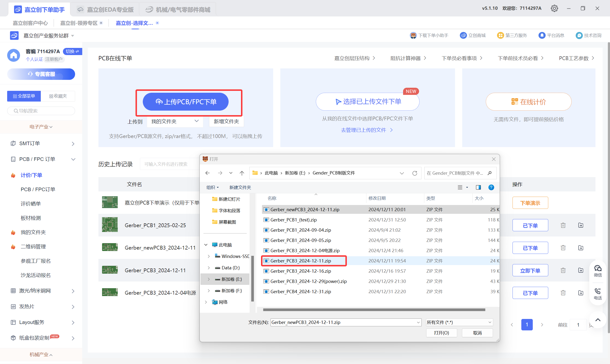This screenshot has width=610, height=364.
Task: Click 选择已上传文件下单 button
Action: tap(367, 102)
